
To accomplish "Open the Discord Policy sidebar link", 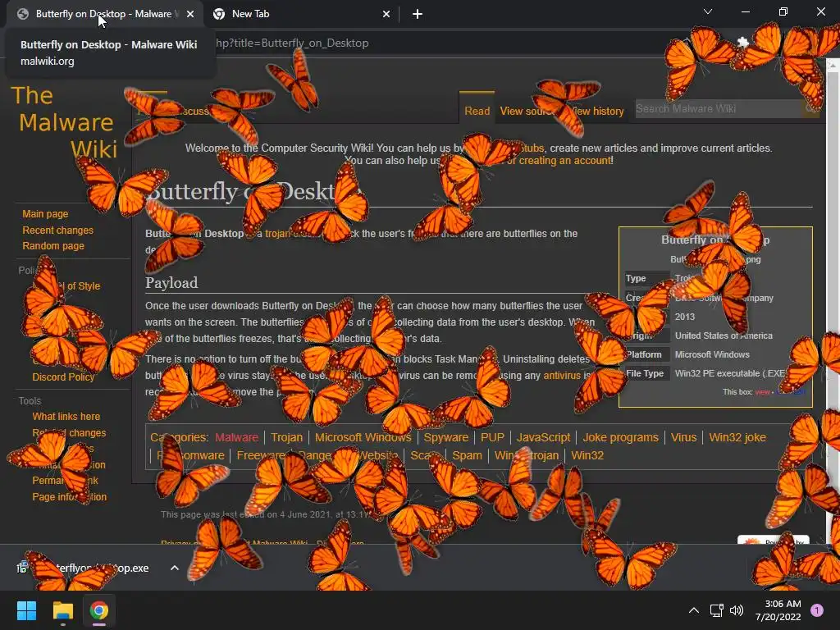I will point(63,377).
